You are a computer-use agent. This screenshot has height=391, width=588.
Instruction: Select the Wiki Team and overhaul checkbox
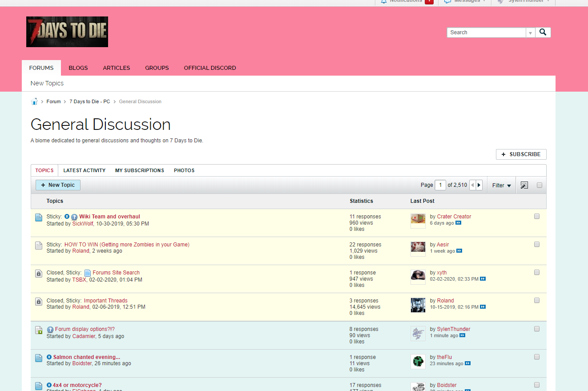click(x=537, y=216)
